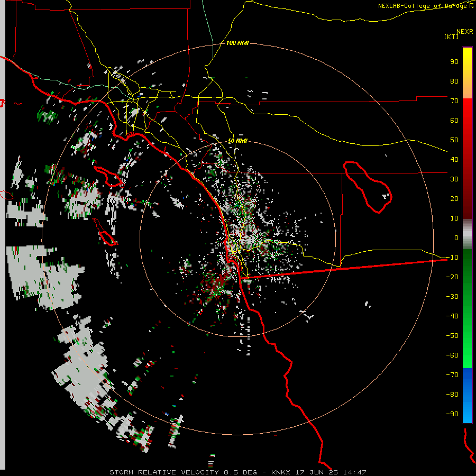
Task: Pick the -50 knot scale label
Action: coord(452,336)
